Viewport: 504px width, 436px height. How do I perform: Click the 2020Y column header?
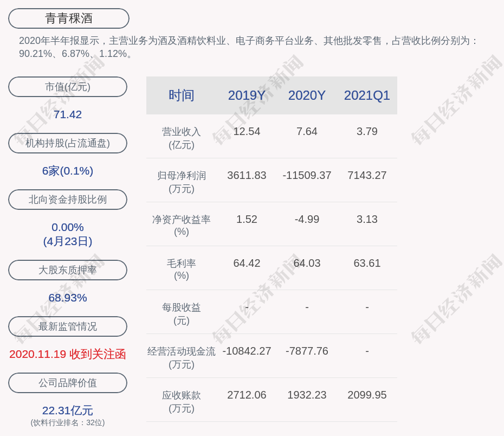307,95
